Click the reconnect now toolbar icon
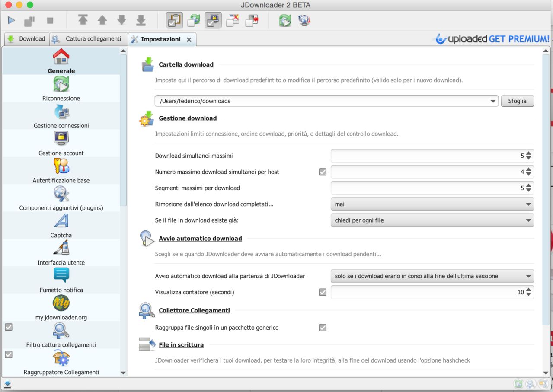This screenshot has height=392, width=553. point(285,20)
